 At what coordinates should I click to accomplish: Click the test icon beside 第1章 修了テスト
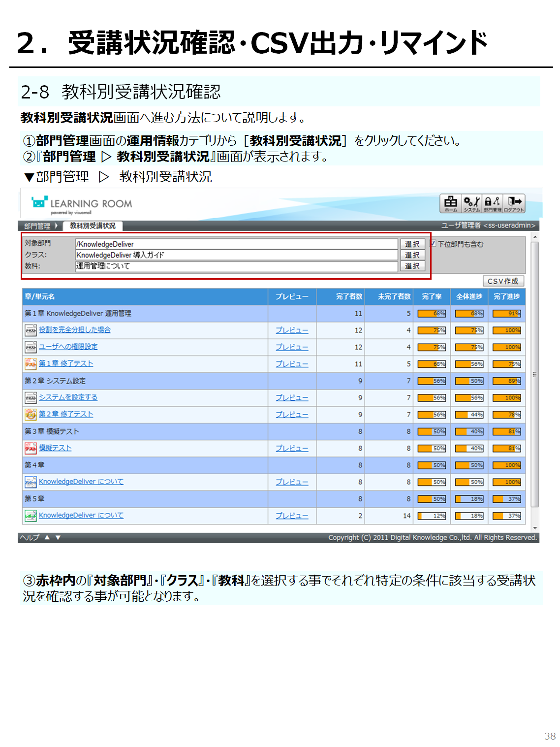(x=31, y=364)
